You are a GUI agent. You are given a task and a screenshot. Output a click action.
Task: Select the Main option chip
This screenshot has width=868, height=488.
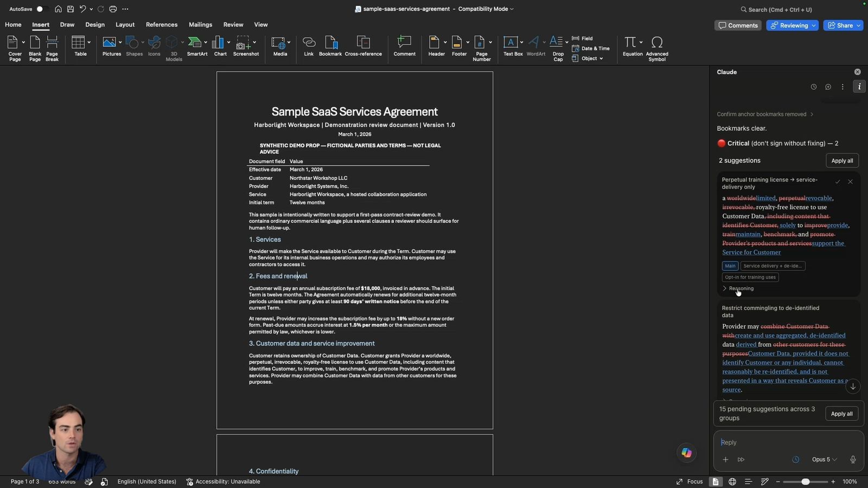point(730,266)
